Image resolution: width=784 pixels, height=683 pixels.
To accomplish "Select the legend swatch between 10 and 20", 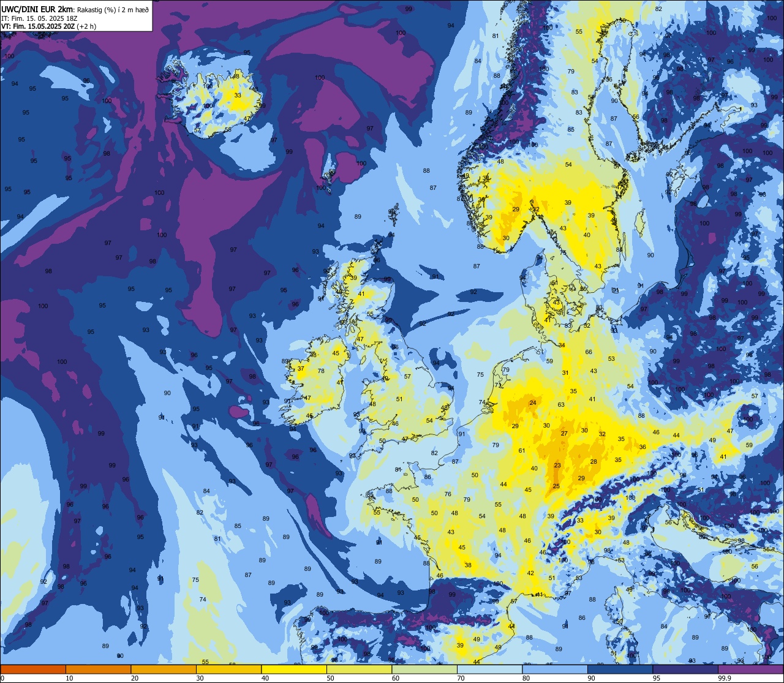I will click(x=98, y=670).
